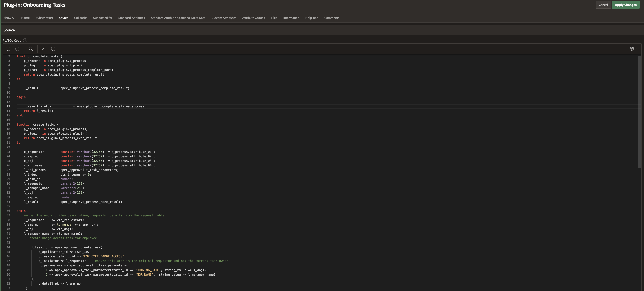Select the Comments tab
644x291 pixels.
coord(332,18)
